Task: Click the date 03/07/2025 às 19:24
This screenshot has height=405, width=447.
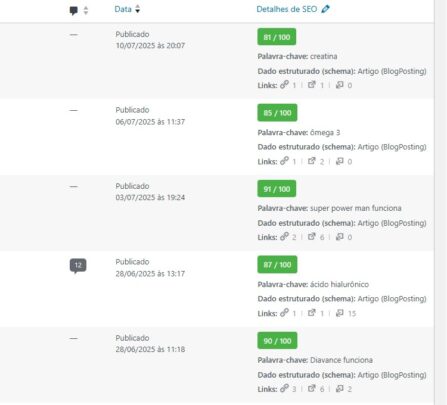Action: (150, 197)
